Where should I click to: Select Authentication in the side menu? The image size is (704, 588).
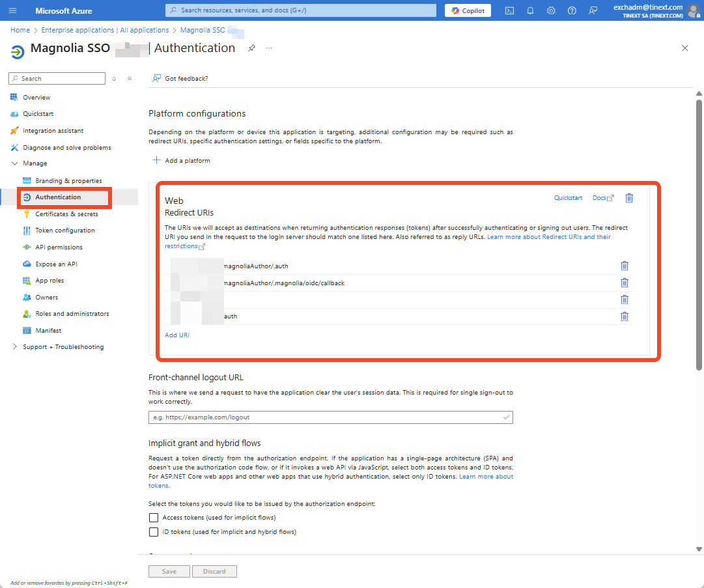point(58,197)
